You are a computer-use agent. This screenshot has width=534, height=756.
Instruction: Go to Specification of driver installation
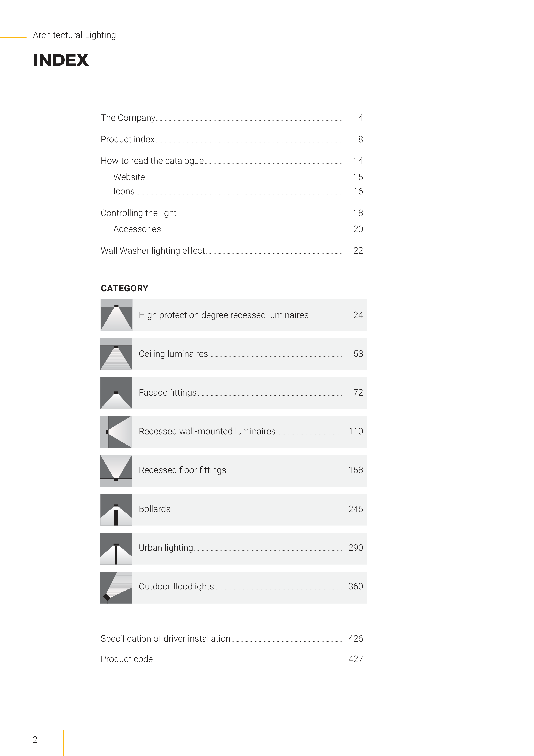(166, 639)
